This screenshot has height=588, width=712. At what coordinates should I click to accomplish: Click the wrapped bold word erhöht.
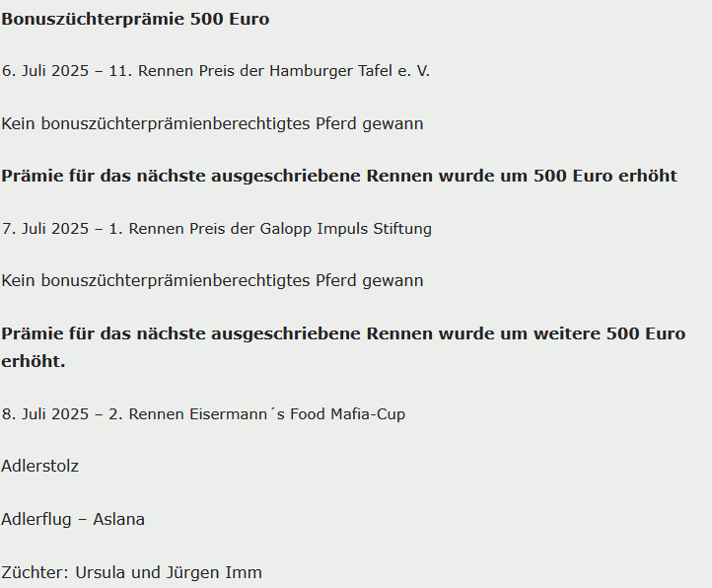click(x=34, y=362)
